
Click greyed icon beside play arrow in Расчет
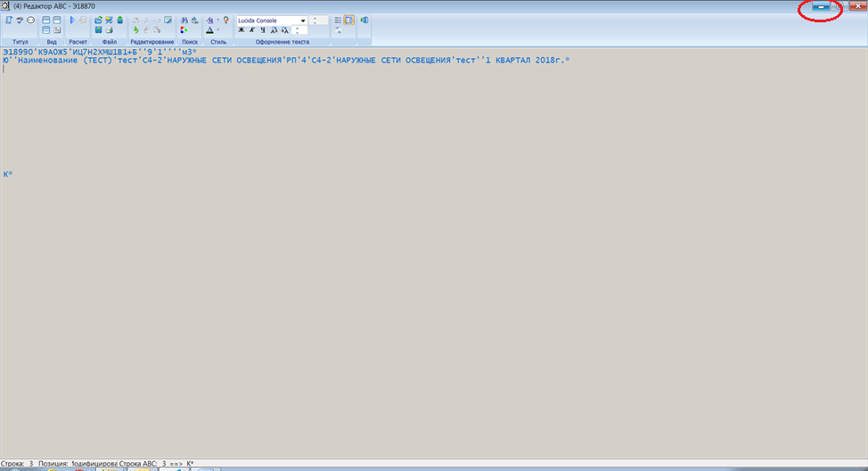click(83, 20)
